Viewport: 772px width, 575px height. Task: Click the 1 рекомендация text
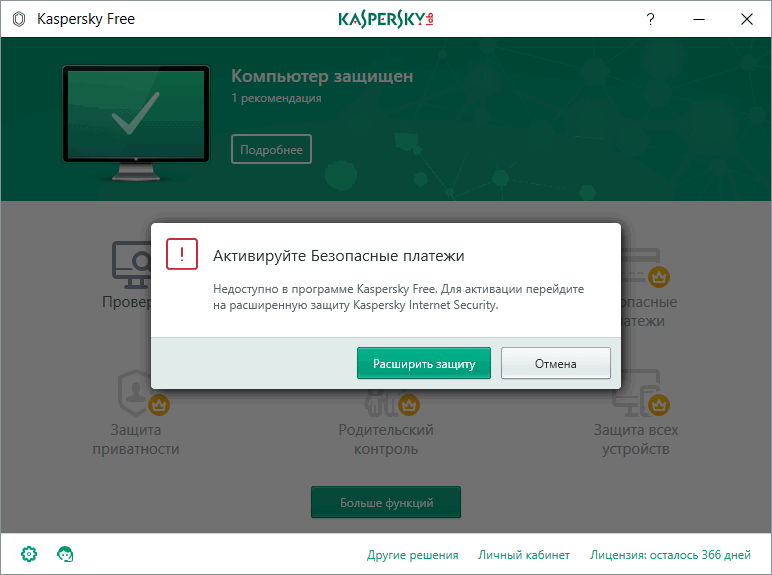point(276,98)
